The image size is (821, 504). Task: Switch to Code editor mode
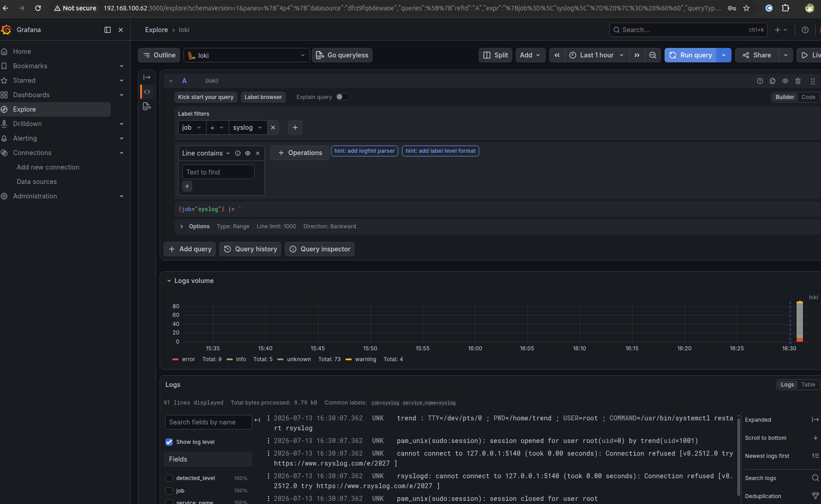click(x=808, y=97)
